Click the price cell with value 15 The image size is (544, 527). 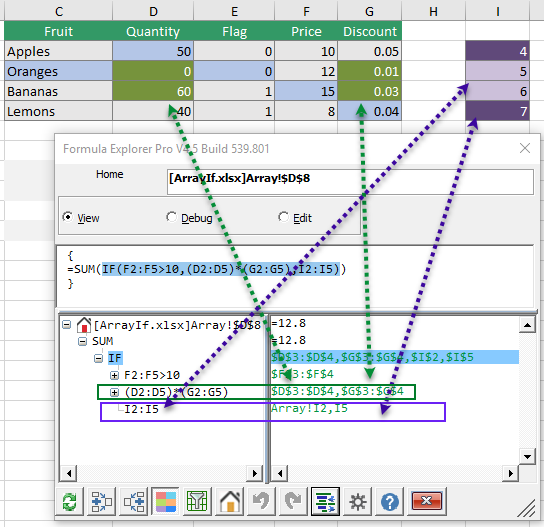coord(306,91)
